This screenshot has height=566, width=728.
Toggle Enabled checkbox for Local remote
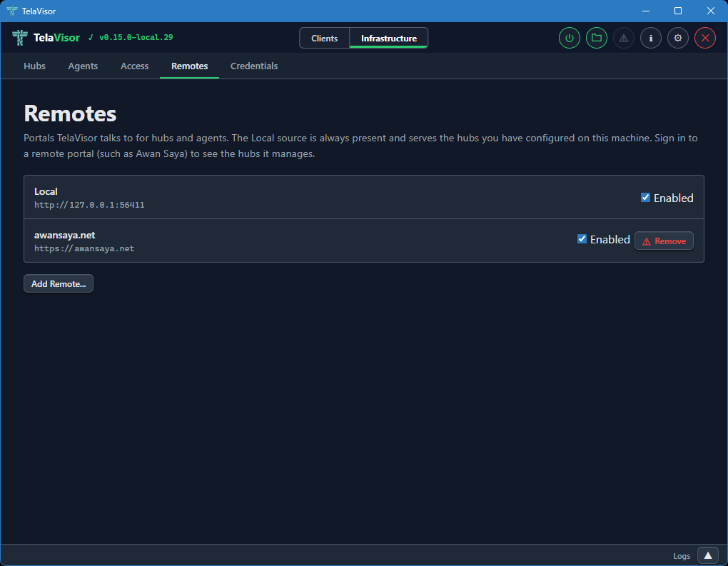[645, 198]
